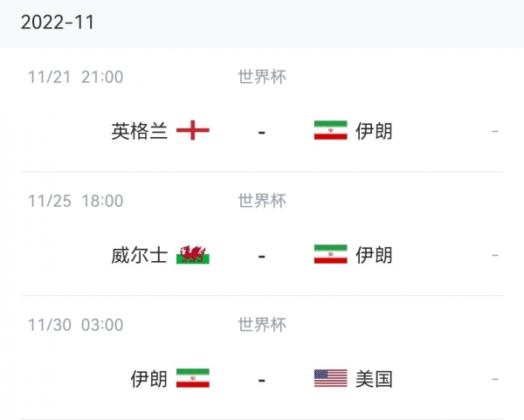Viewport: 524px width, 420px height.
Task: Select the 英格兰 team name
Action: (139, 131)
